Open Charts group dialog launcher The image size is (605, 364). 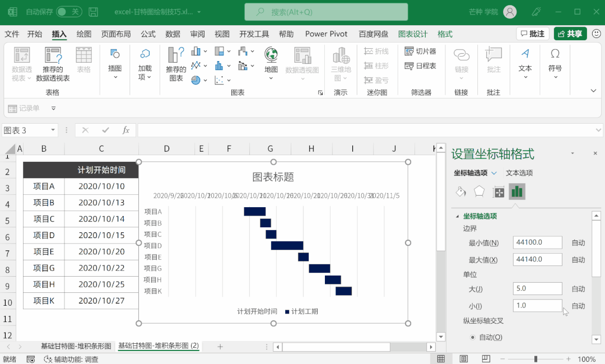pos(320,92)
